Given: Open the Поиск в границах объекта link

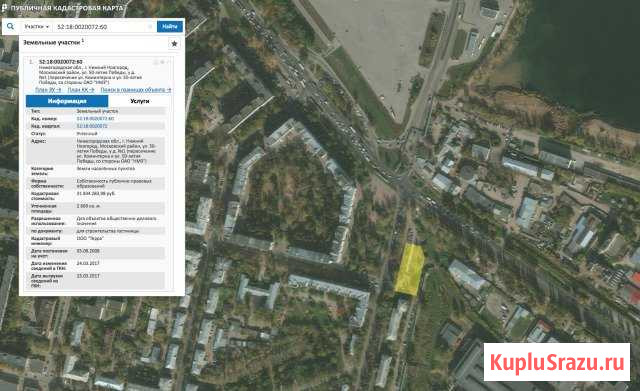Looking at the screenshot, I should coord(136,89).
